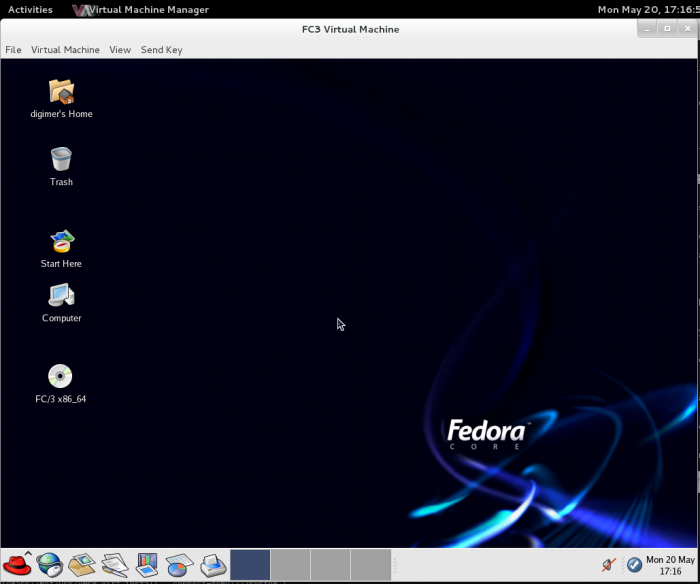Click digimer's Home folder icon
The height and width of the screenshot is (584, 700).
(61, 93)
